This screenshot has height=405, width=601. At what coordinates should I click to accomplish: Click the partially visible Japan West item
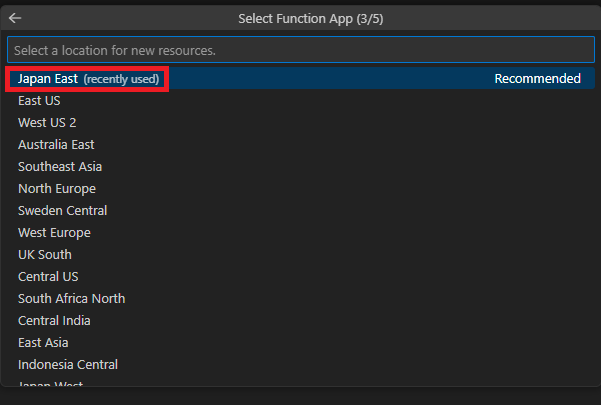click(50, 383)
